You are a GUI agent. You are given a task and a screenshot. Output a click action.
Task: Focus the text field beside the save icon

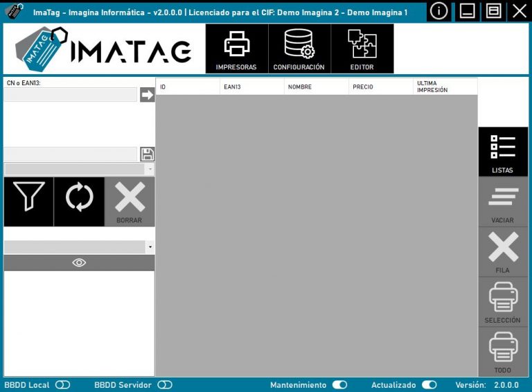point(71,154)
